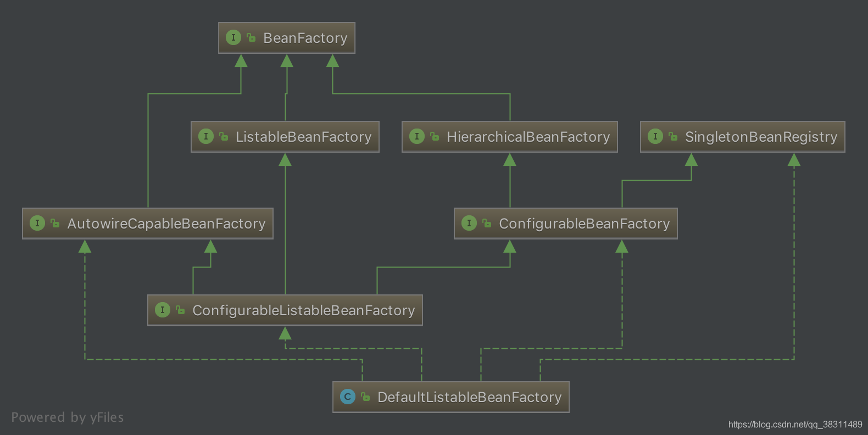The width and height of the screenshot is (868, 435).
Task: Click the public lock icon on ListableBeanFactory
Action: [224, 136]
